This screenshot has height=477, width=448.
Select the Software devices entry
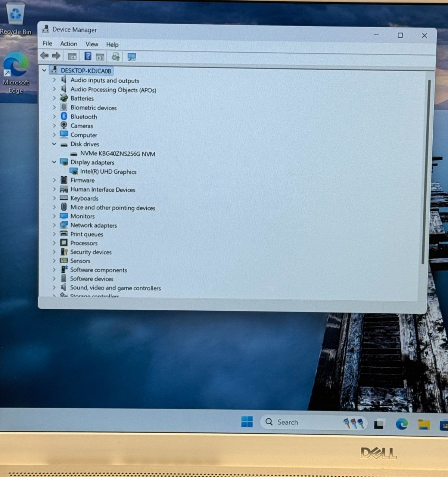click(91, 279)
